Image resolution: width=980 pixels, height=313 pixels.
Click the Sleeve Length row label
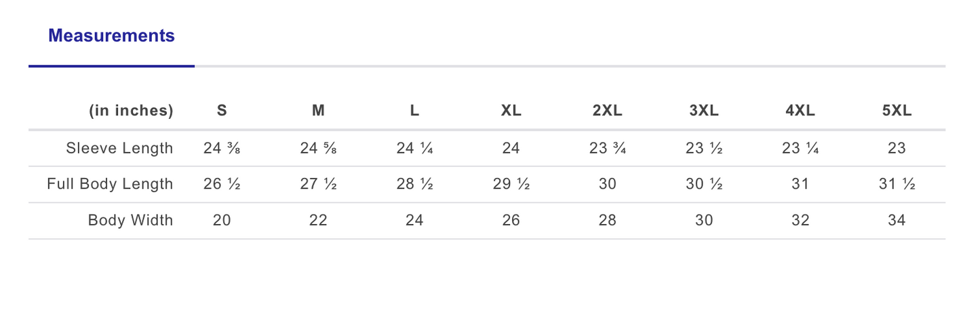[119, 148]
